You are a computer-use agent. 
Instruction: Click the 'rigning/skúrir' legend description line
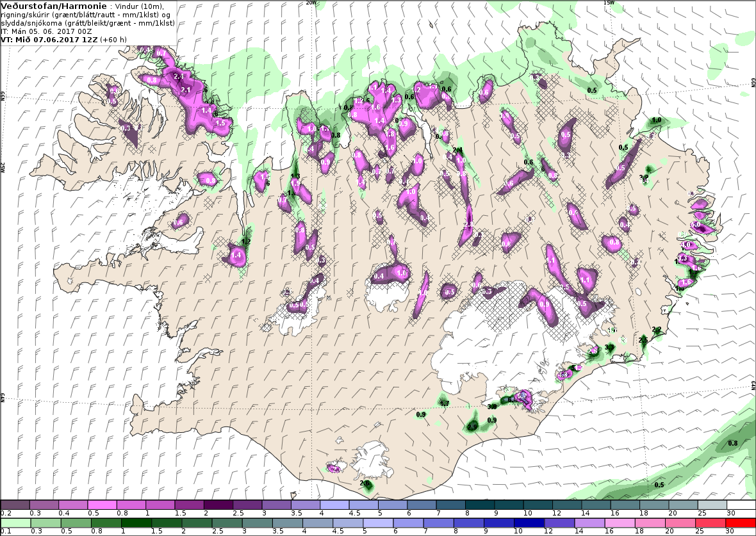[x=86, y=15]
